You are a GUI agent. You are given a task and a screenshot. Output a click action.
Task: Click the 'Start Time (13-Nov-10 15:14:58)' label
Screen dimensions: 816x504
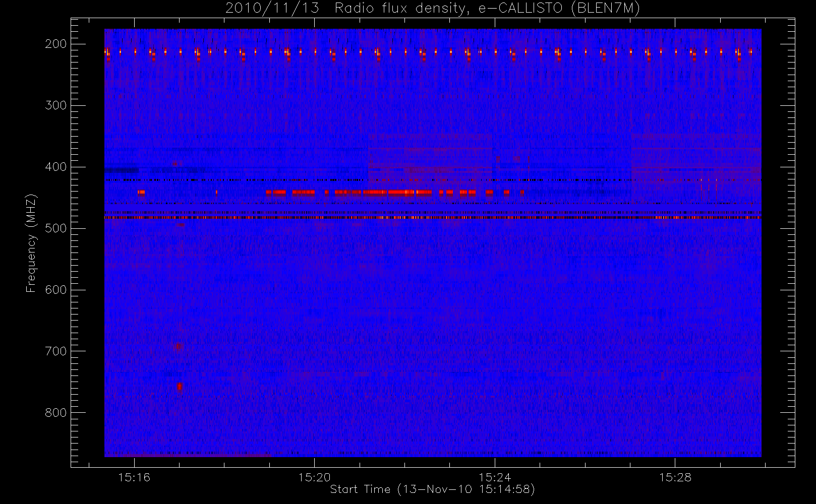click(x=432, y=489)
